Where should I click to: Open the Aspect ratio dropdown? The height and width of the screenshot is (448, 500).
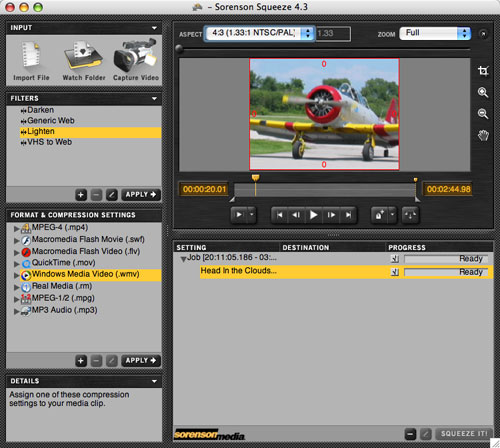pos(260,33)
